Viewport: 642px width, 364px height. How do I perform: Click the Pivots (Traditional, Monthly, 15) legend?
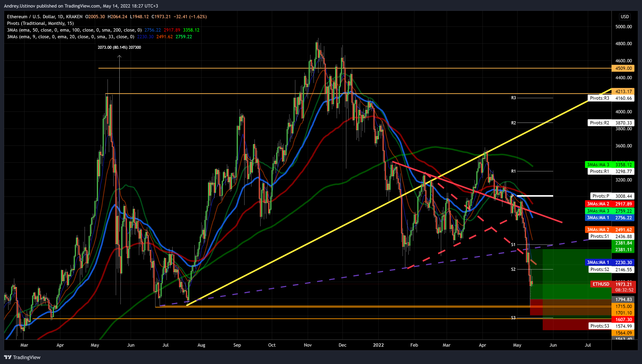(x=40, y=23)
